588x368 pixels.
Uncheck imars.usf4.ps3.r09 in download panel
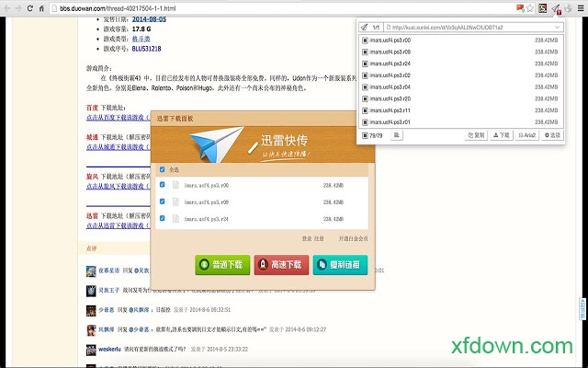click(162, 201)
